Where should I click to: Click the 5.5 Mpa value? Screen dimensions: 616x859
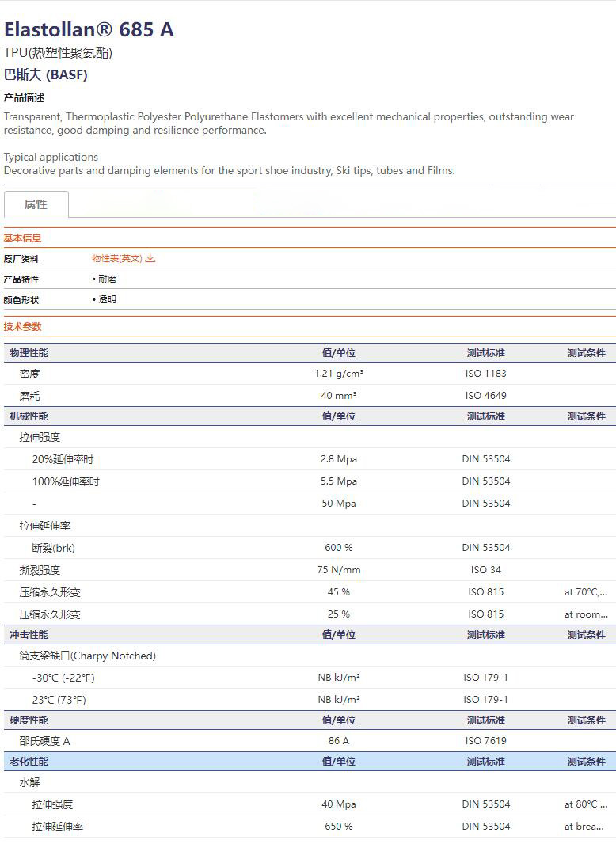(339, 481)
